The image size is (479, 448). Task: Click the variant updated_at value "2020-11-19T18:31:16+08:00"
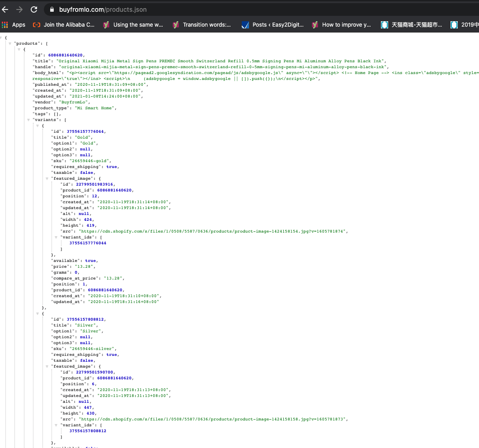click(x=124, y=302)
